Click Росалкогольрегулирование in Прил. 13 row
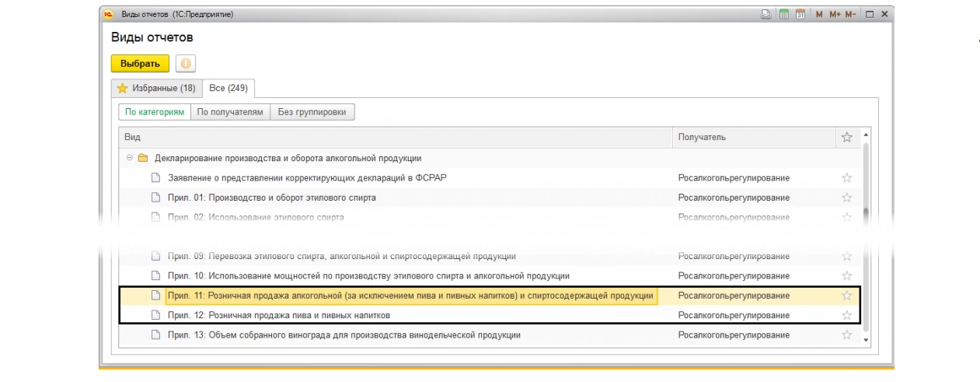 (x=734, y=335)
